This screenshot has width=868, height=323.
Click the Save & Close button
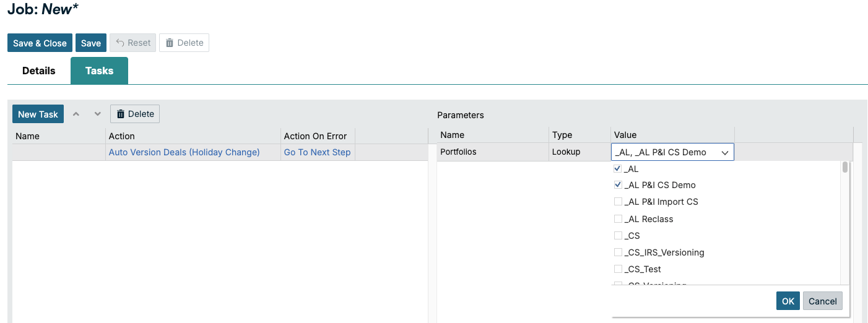pyautogui.click(x=40, y=43)
